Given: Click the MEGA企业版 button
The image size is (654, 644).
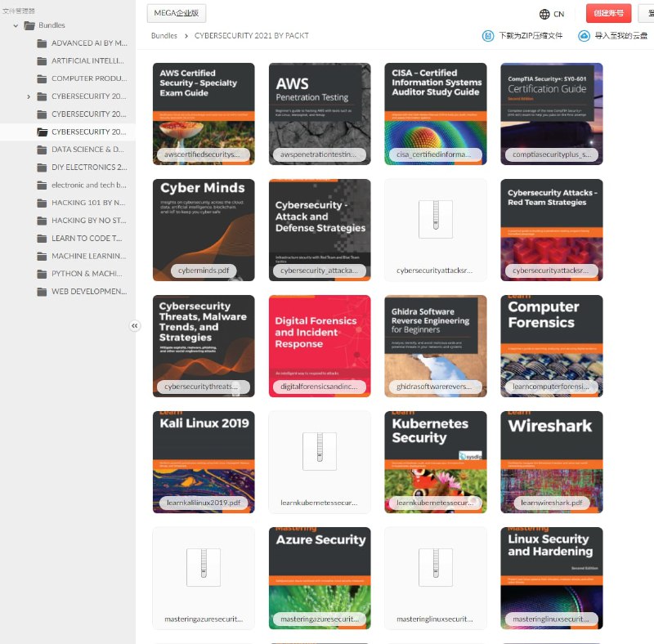Looking at the screenshot, I should (177, 13).
